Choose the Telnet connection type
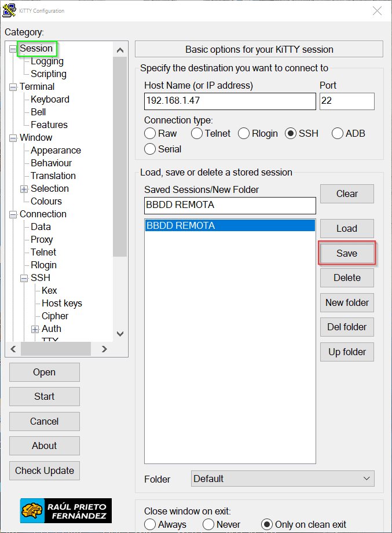The width and height of the screenshot is (392, 533). (197, 133)
